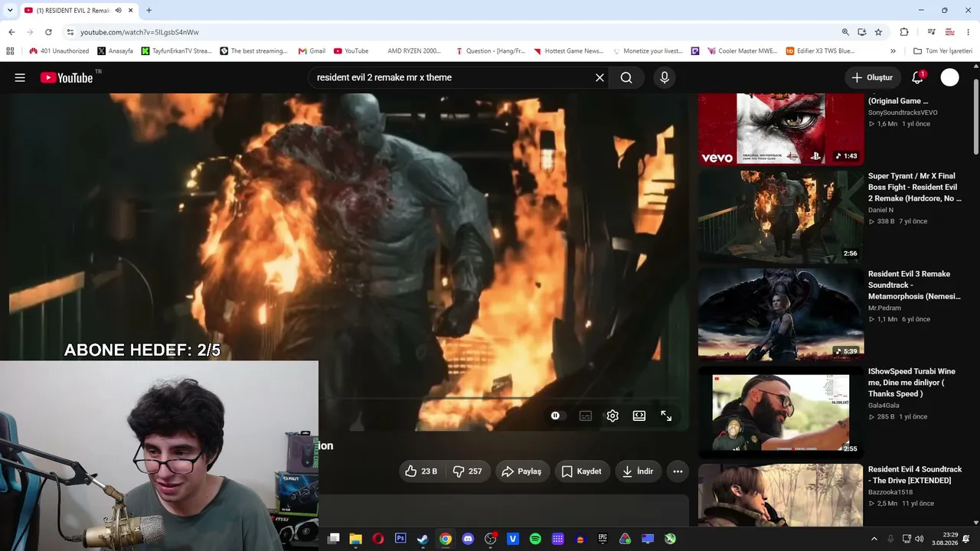Open the Chrome apps grid shortcut
Screen dimensions: 980x551
pos(10,51)
